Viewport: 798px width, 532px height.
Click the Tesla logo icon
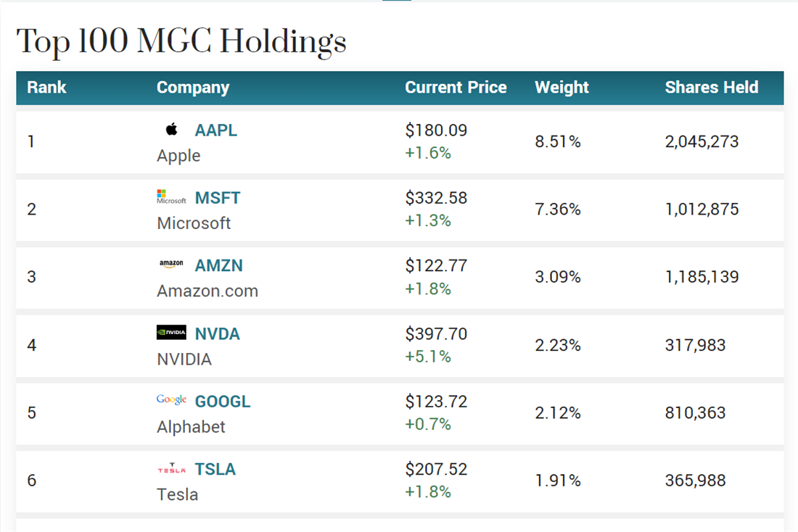click(x=171, y=469)
